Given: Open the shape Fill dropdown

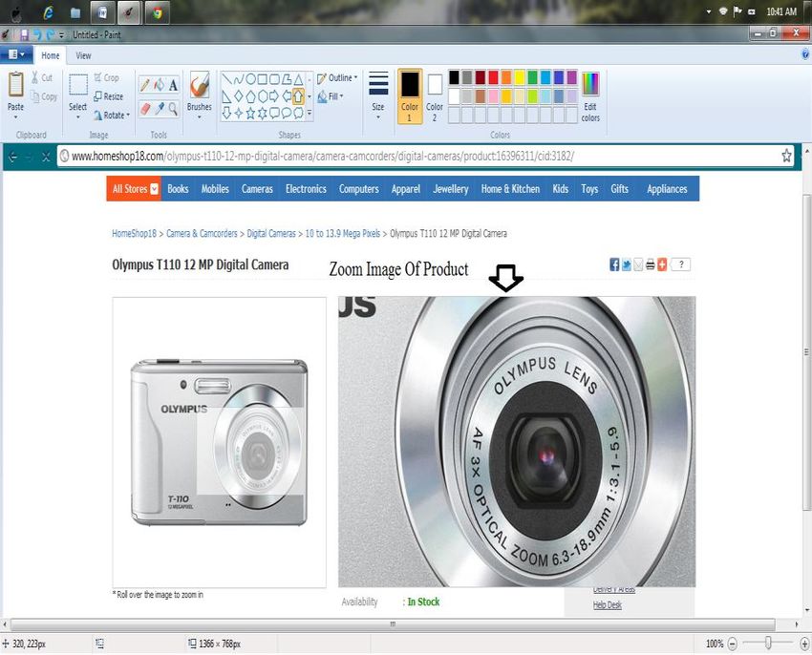Looking at the screenshot, I should (x=331, y=96).
